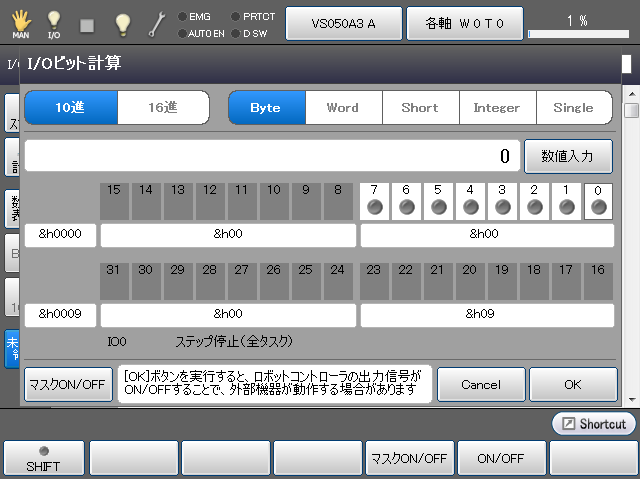Select 10進 decimal mode
This screenshot has width=640, height=479.
71,107
